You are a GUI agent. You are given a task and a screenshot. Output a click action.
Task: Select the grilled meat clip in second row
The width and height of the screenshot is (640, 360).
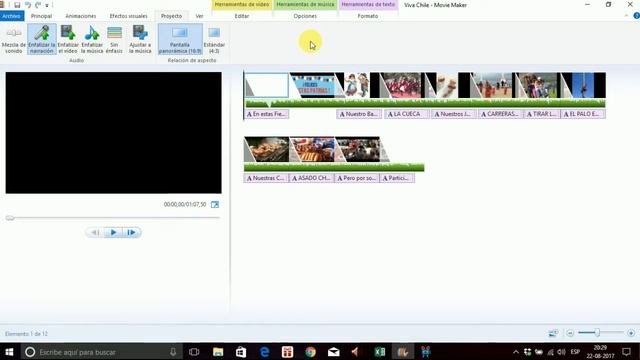267,149
